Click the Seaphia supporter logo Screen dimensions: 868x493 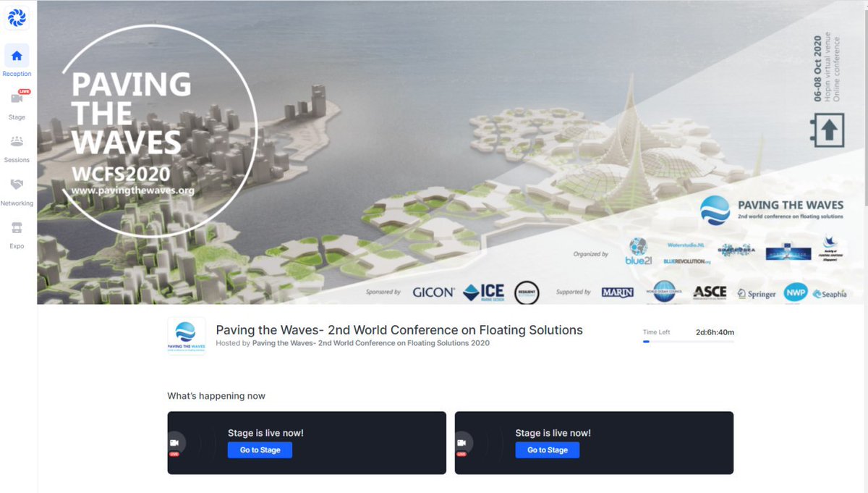tap(830, 294)
